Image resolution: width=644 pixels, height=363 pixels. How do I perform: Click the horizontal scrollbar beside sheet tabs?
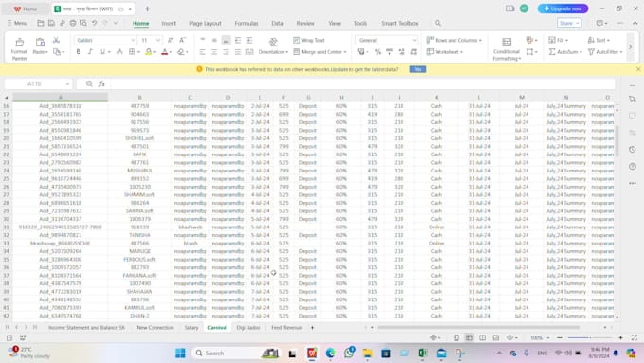pyautogui.click(x=478, y=328)
